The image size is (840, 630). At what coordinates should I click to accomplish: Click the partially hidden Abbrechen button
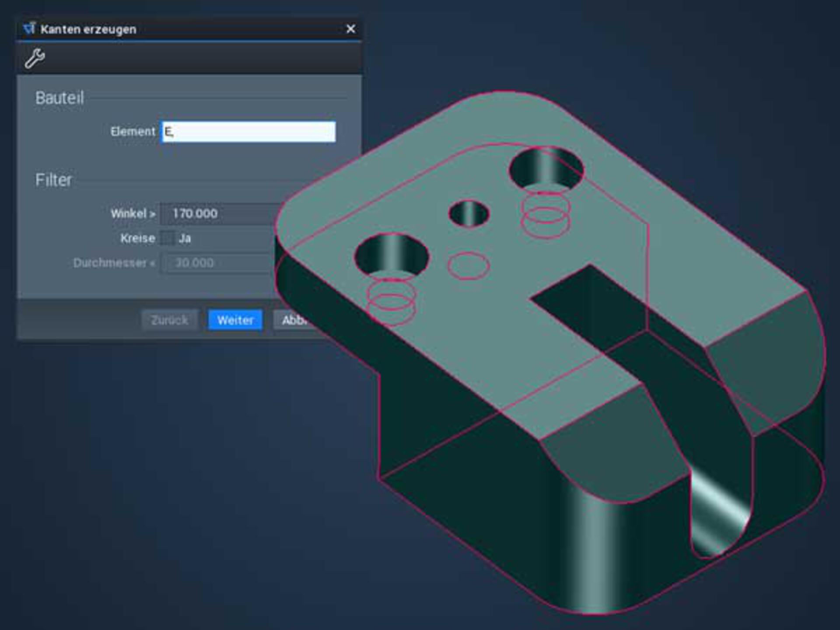tap(292, 320)
